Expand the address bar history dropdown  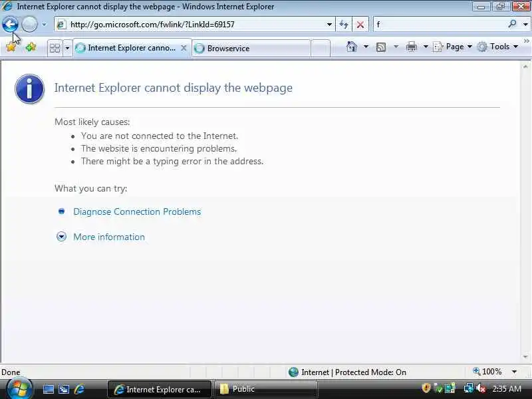(329, 25)
